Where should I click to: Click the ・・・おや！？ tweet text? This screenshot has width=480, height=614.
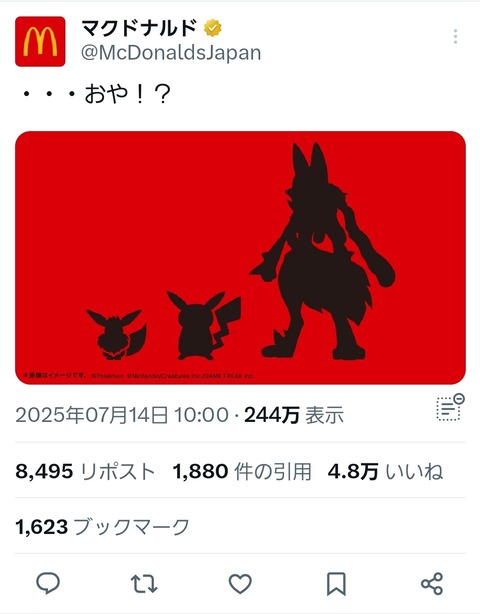pos(96,95)
